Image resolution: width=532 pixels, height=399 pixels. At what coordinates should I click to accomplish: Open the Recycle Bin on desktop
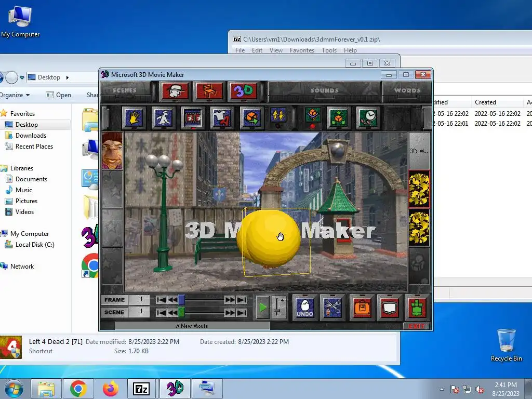[506, 345]
